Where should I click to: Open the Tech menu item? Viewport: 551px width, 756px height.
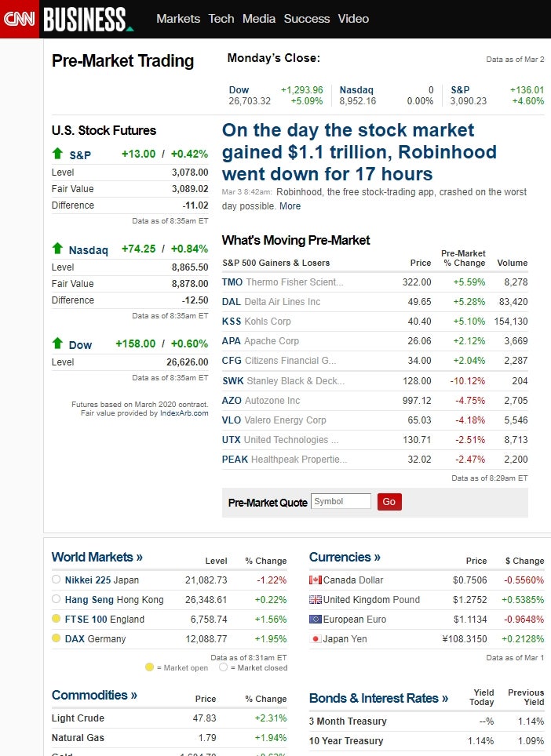(221, 19)
